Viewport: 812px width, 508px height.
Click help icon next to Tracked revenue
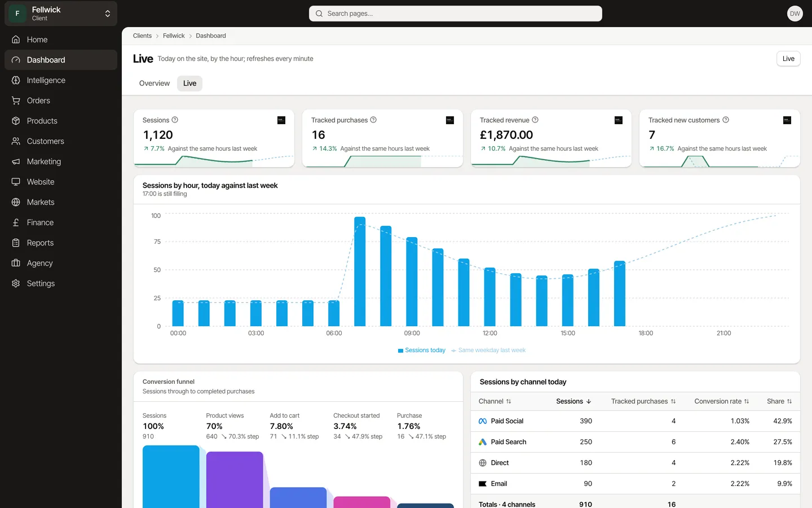(535, 120)
